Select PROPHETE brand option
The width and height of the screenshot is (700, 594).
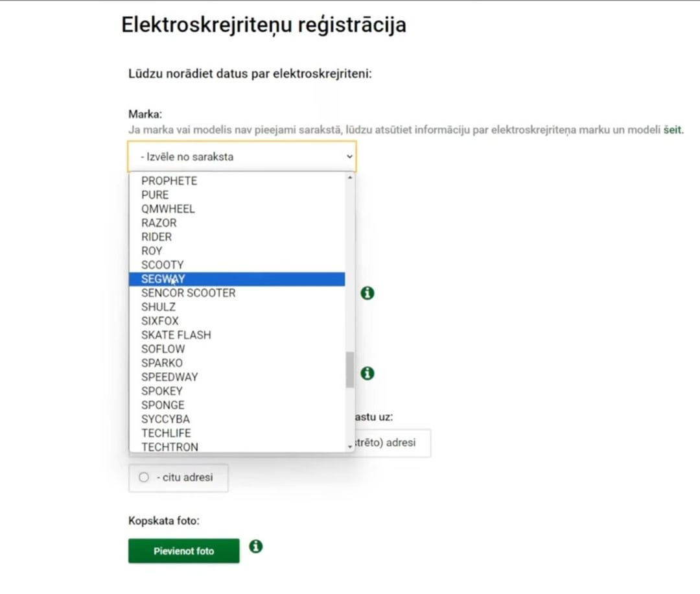pyautogui.click(x=169, y=181)
